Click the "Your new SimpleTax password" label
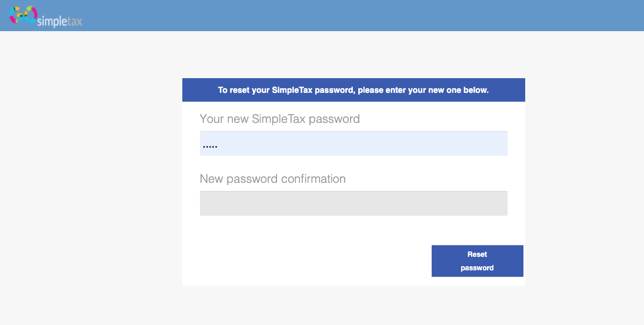Screen dimensions: 644x325 pos(279,119)
